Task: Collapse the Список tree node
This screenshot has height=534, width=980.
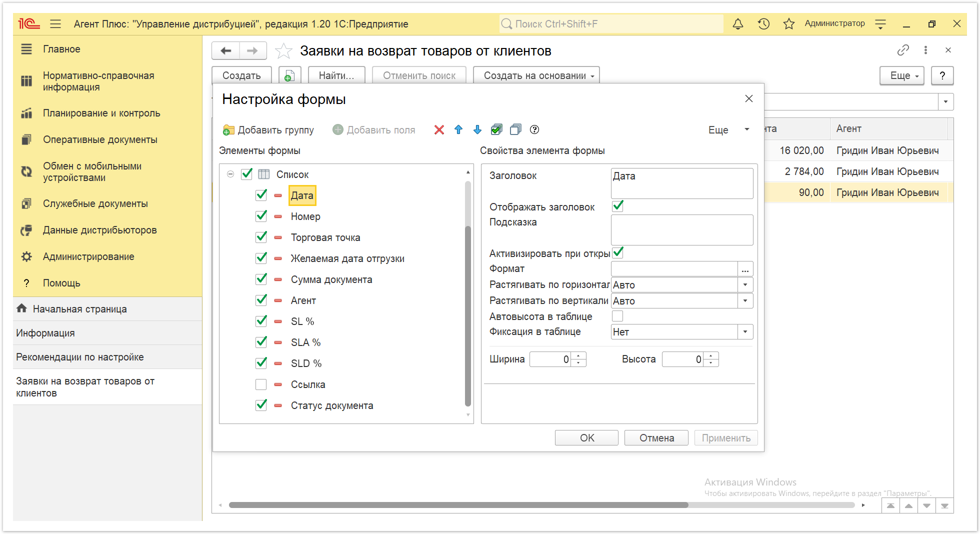Action: pos(230,174)
